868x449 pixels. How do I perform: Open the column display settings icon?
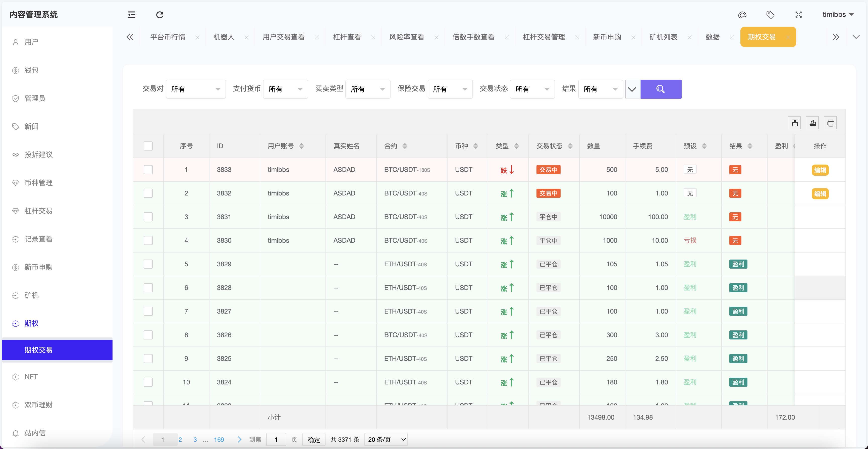point(794,123)
